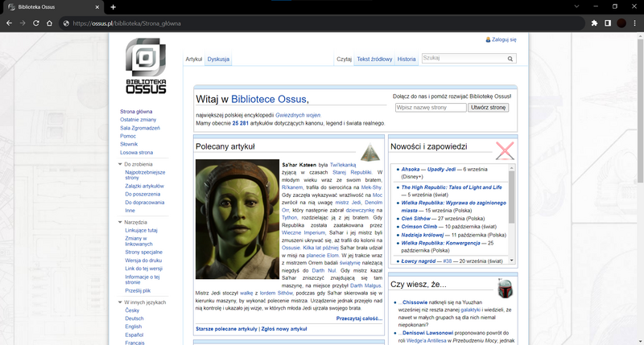Open the Crimson Climb news link

419,227
